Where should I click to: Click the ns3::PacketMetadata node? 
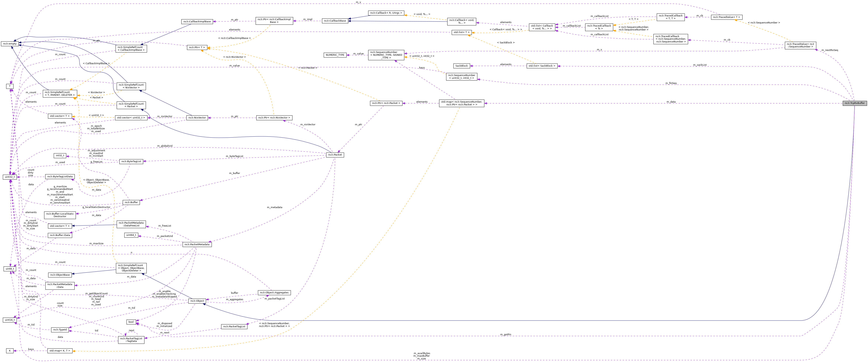pos(197,245)
